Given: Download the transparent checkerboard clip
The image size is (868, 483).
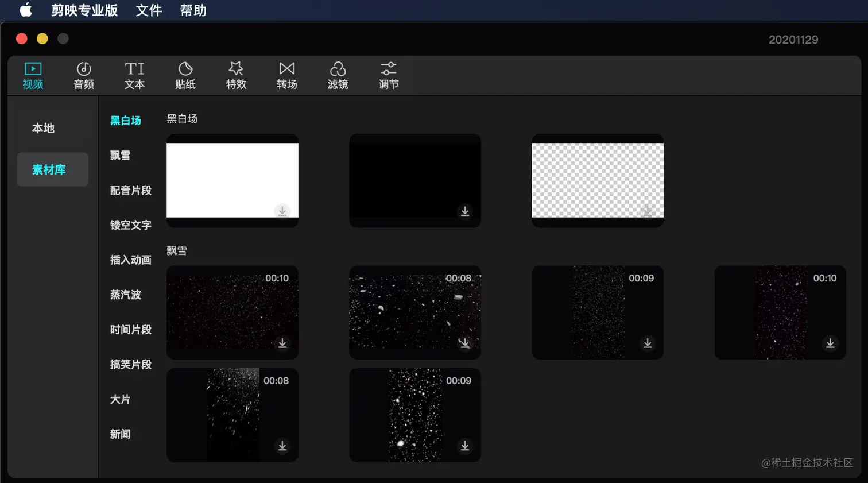Looking at the screenshot, I should pos(648,211).
